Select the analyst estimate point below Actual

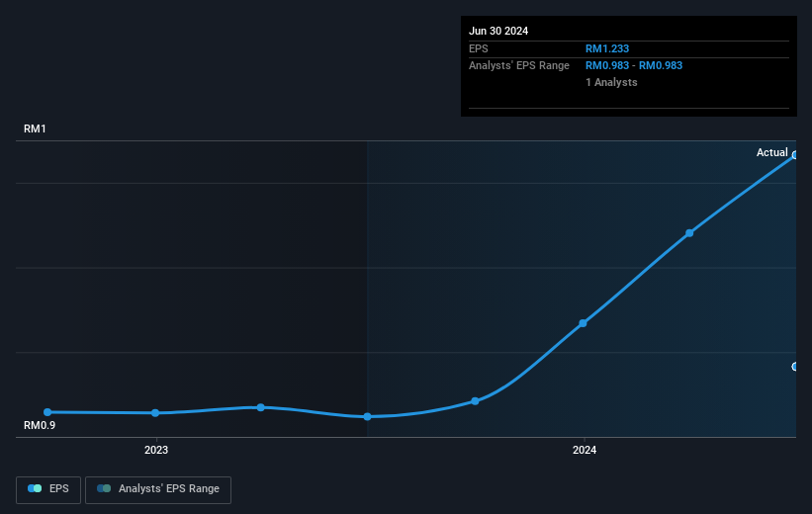(x=795, y=367)
